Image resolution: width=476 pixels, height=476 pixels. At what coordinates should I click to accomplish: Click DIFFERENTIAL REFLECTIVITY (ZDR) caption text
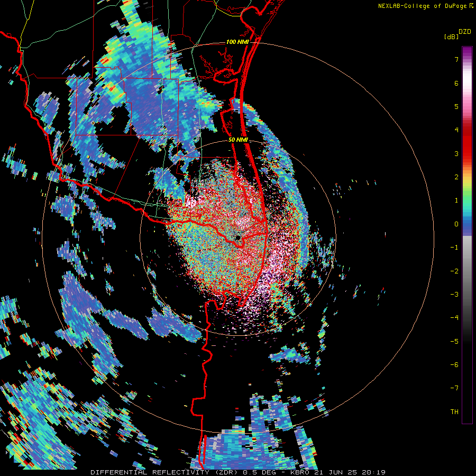point(165,472)
